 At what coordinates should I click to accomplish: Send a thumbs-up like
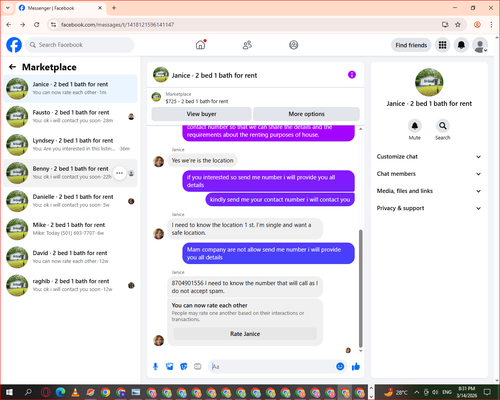click(x=356, y=367)
